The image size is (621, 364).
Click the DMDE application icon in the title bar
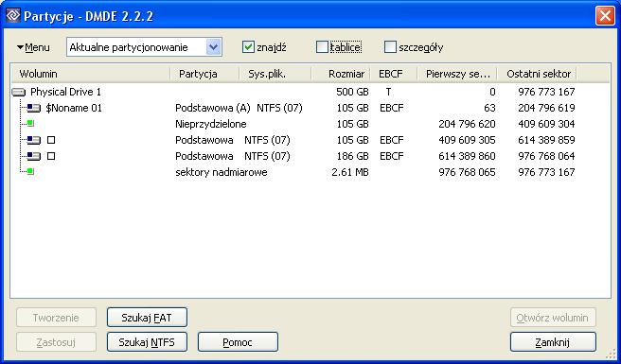coord(13,16)
